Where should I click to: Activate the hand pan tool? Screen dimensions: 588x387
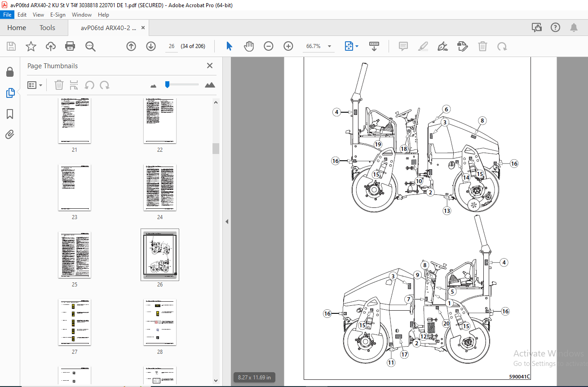tap(249, 46)
